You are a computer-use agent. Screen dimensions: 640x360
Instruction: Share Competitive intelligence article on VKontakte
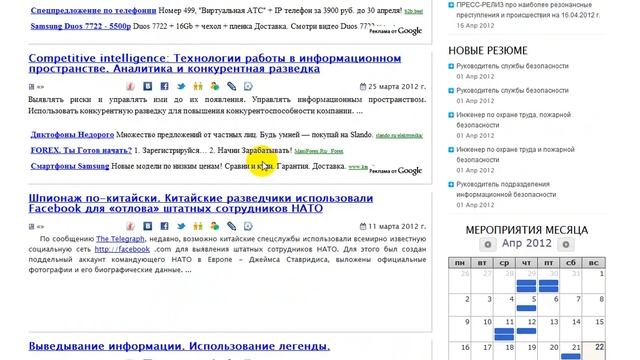[x=148, y=87]
